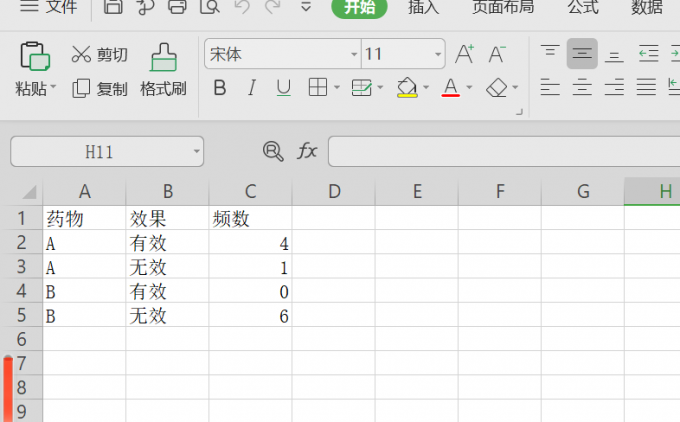Click cell C2 with value 4
Image resolution: width=680 pixels, height=422 pixels.
[x=250, y=242]
